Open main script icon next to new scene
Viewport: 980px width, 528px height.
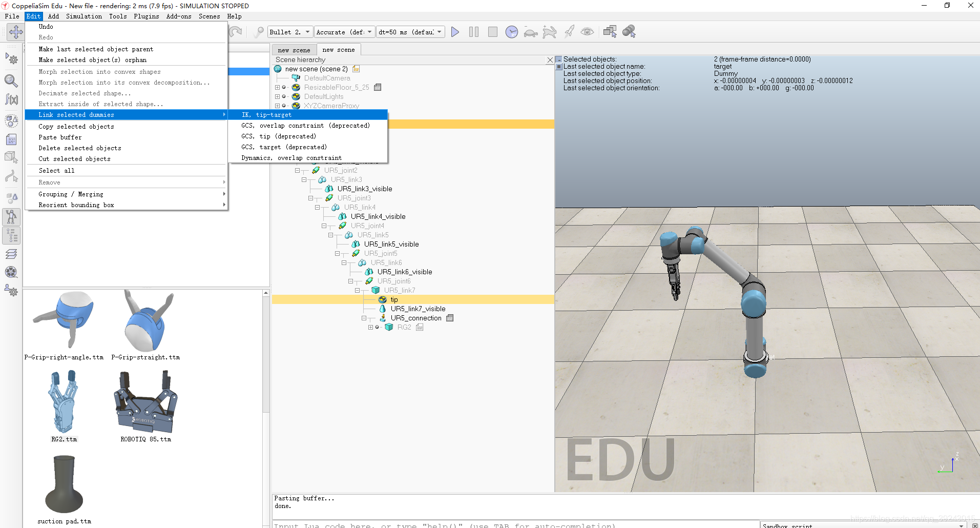click(x=356, y=69)
